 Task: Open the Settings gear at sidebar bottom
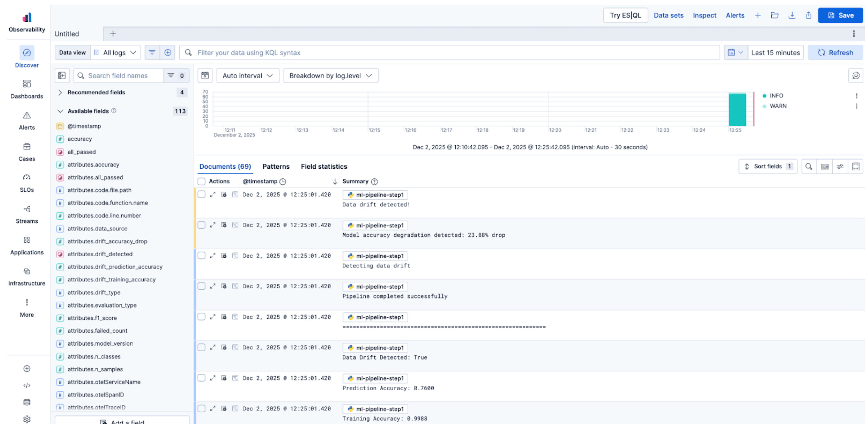coord(27,419)
